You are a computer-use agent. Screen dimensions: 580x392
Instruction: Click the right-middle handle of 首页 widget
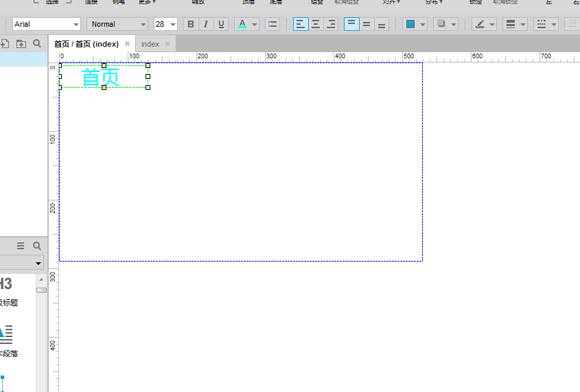[148, 77]
